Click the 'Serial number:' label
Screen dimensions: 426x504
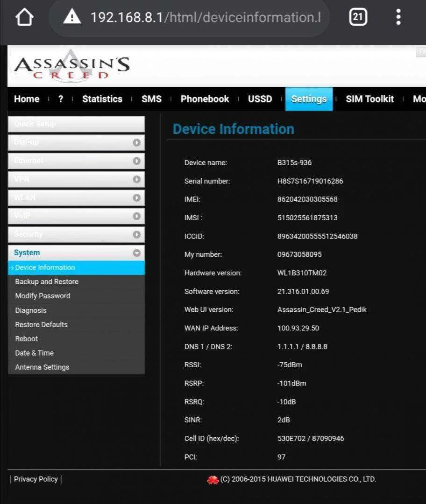pyautogui.click(x=207, y=181)
